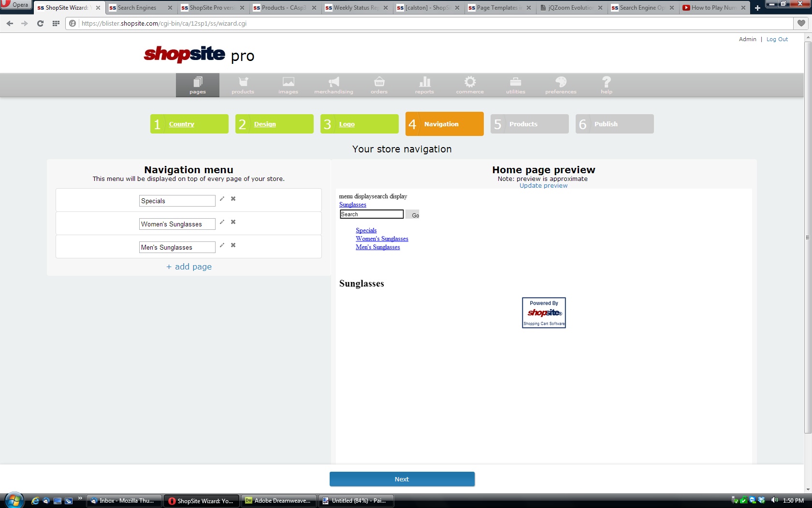Go to step 2 Design
812x508 pixels.
265,124
